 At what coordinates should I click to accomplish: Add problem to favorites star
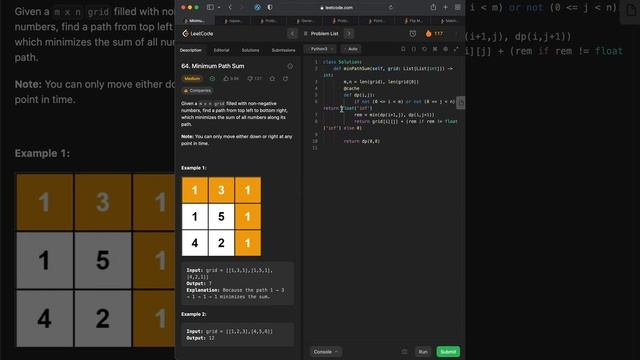click(x=272, y=78)
